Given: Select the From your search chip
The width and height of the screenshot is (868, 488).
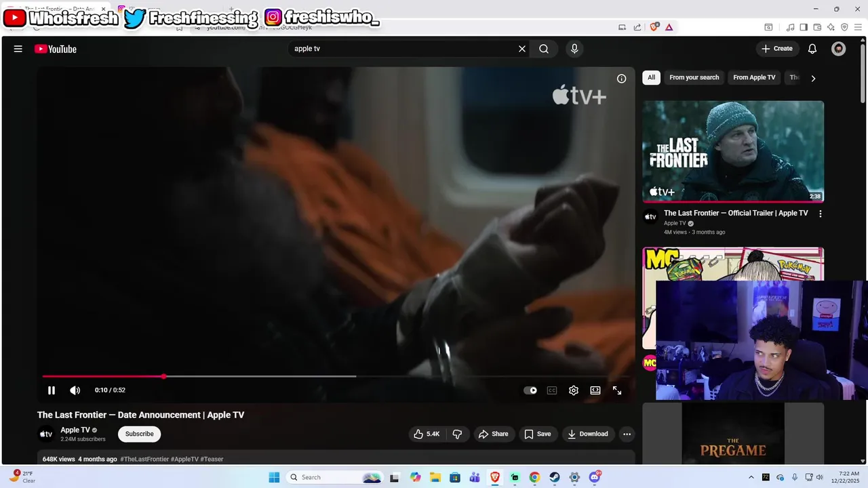Looking at the screenshot, I should (694, 77).
